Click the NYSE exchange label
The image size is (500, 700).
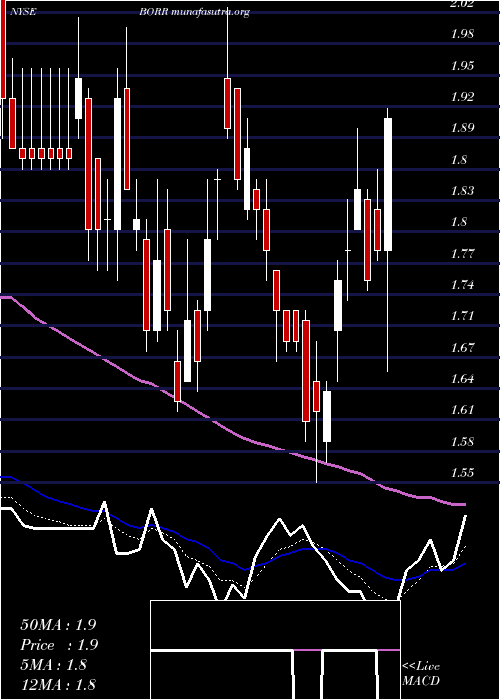25,12
